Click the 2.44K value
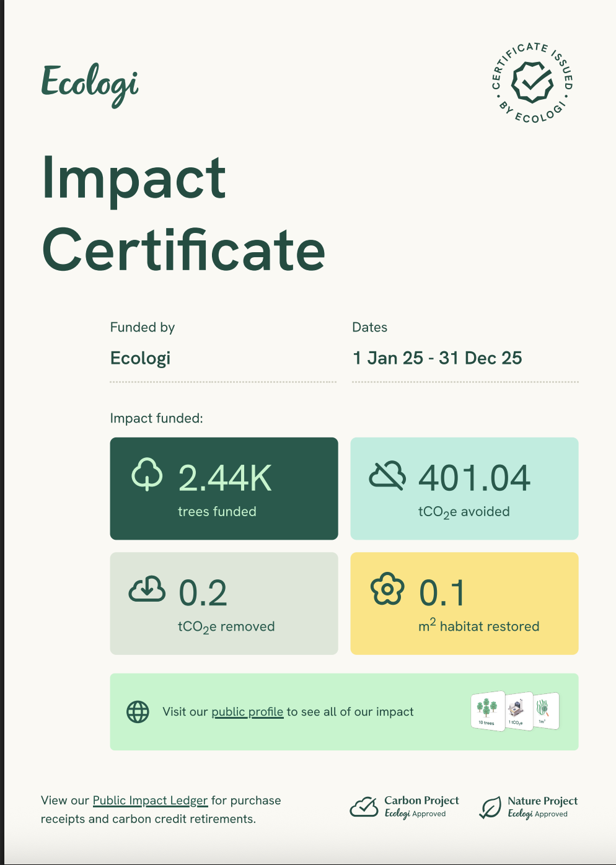This screenshot has height=865, width=616. point(225,478)
